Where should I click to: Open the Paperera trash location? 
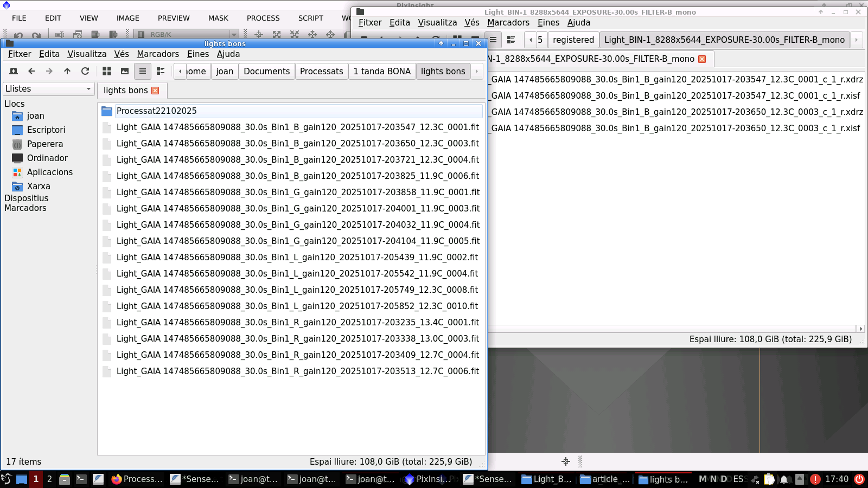pyautogui.click(x=44, y=144)
